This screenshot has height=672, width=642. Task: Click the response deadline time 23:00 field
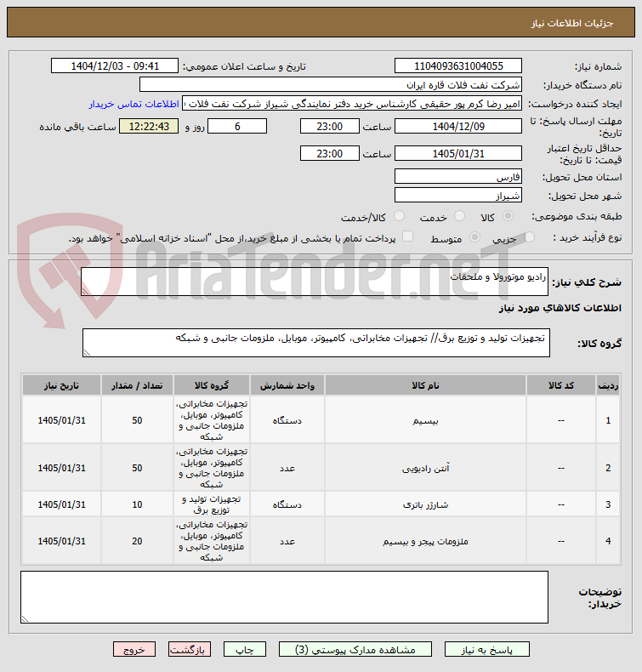[329, 127]
